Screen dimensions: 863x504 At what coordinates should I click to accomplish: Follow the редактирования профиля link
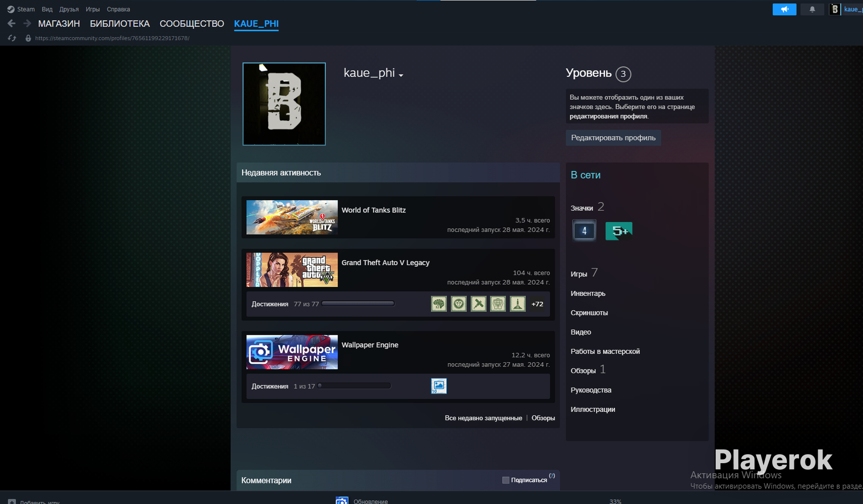point(609,116)
